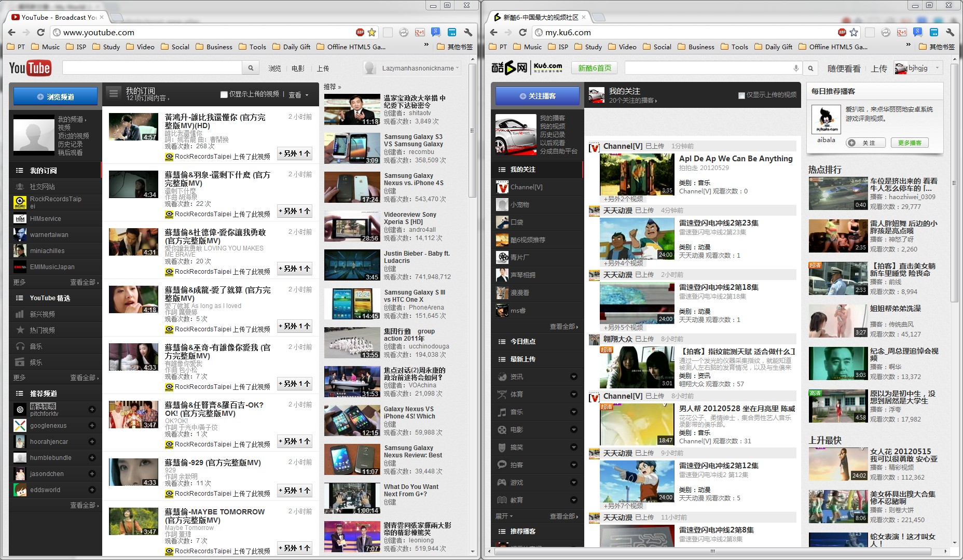Open Lazymanhasnonickname account dropdown

point(412,68)
